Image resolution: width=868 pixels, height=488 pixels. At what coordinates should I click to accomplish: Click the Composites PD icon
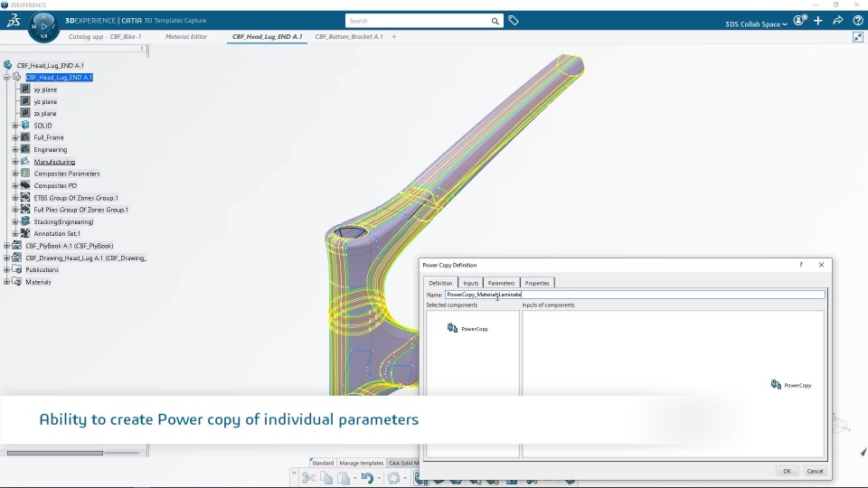[x=25, y=185]
